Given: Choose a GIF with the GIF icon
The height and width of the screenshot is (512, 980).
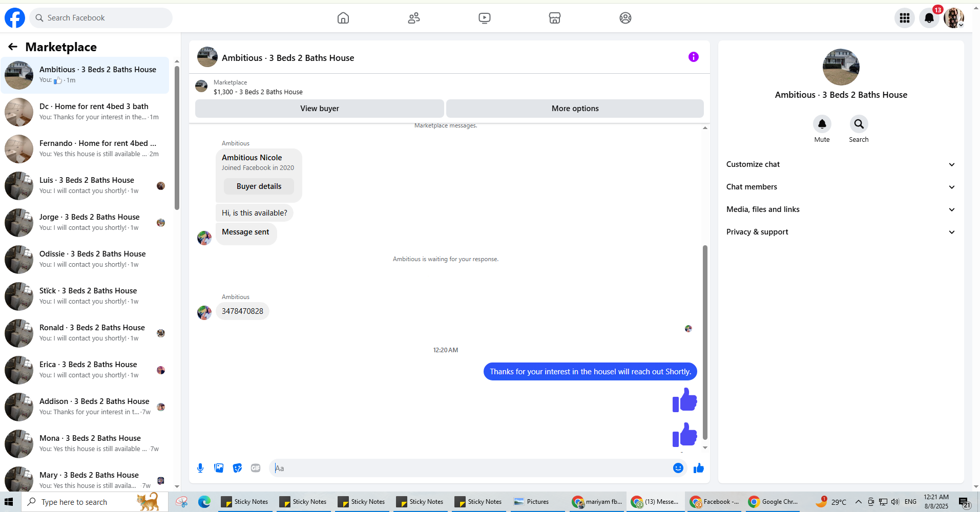Looking at the screenshot, I should (x=256, y=468).
